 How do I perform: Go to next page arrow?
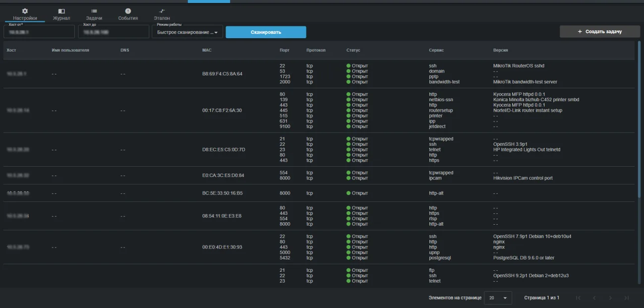(610, 298)
